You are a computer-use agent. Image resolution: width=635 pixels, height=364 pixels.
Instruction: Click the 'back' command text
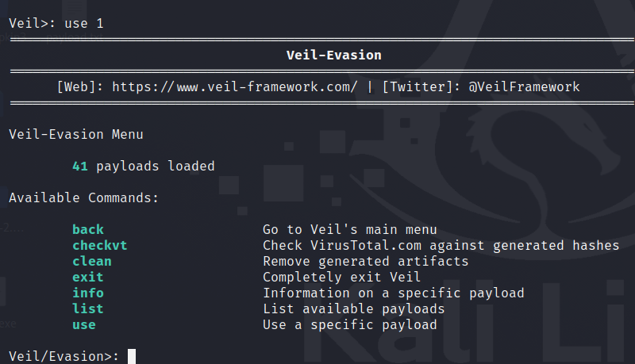click(87, 230)
